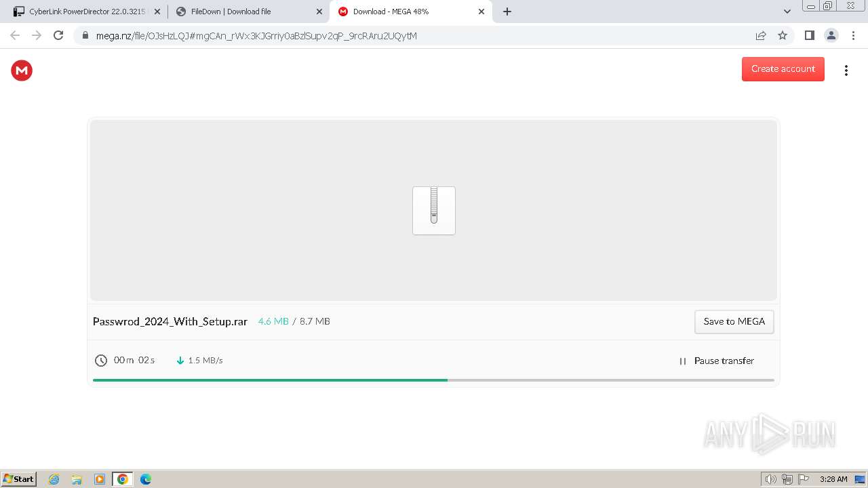Bookmark this page with star icon
868x488 pixels.
point(783,36)
